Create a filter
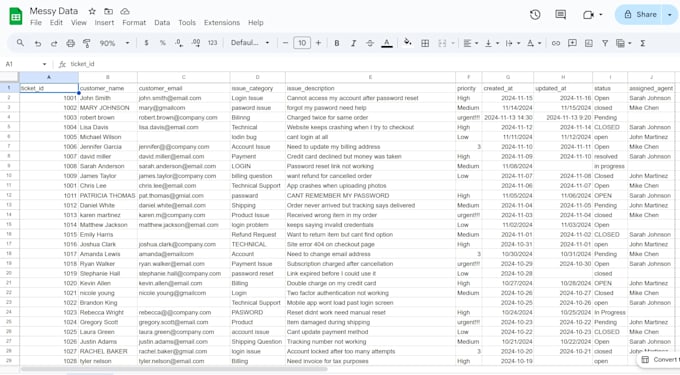The width and height of the screenshot is (680, 375). point(605,43)
